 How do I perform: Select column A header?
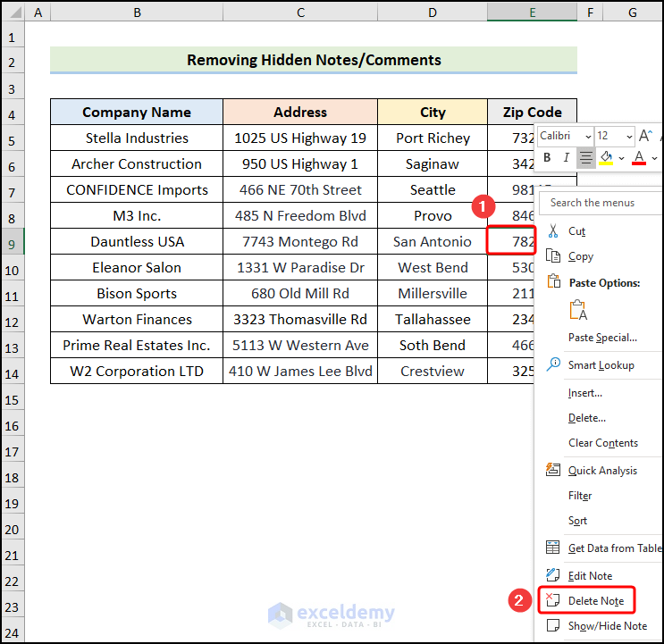(x=38, y=13)
